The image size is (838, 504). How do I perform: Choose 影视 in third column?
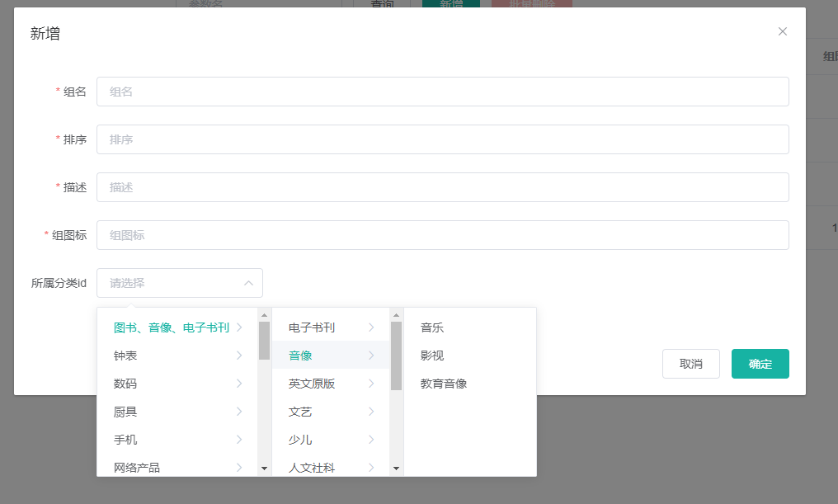(x=432, y=356)
